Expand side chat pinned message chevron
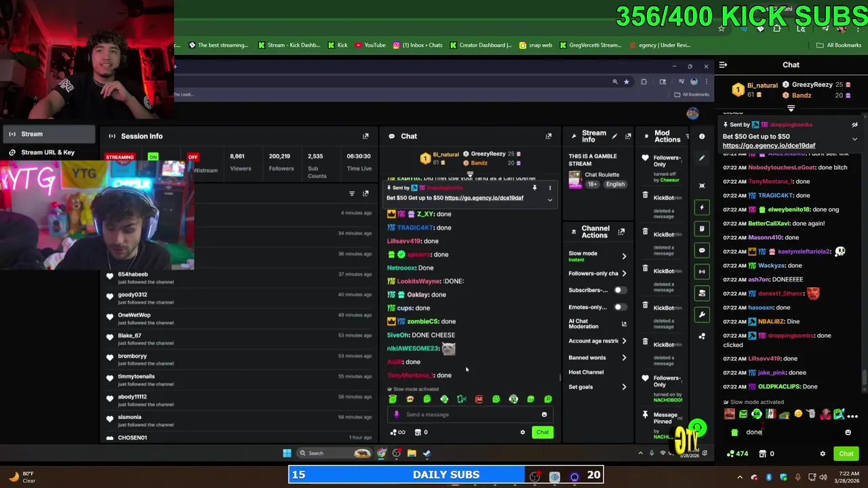 [x=854, y=139]
